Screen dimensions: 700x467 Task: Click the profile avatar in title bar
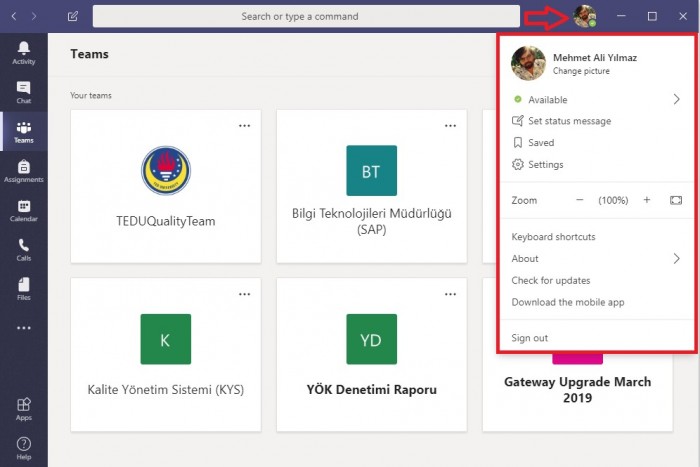pos(584,17)
